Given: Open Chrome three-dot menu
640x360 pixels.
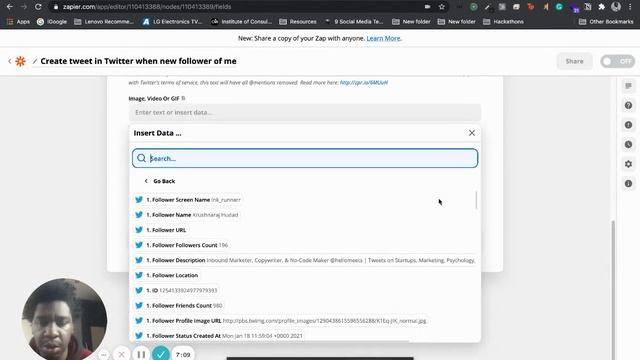Looking at the screenshot, I should click(630, 7).
